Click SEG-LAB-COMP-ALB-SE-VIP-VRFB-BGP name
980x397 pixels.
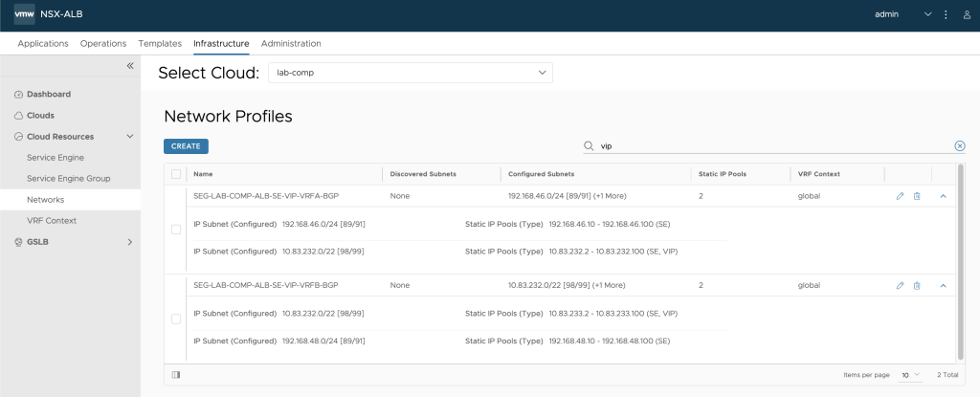(x=266, y=285)
